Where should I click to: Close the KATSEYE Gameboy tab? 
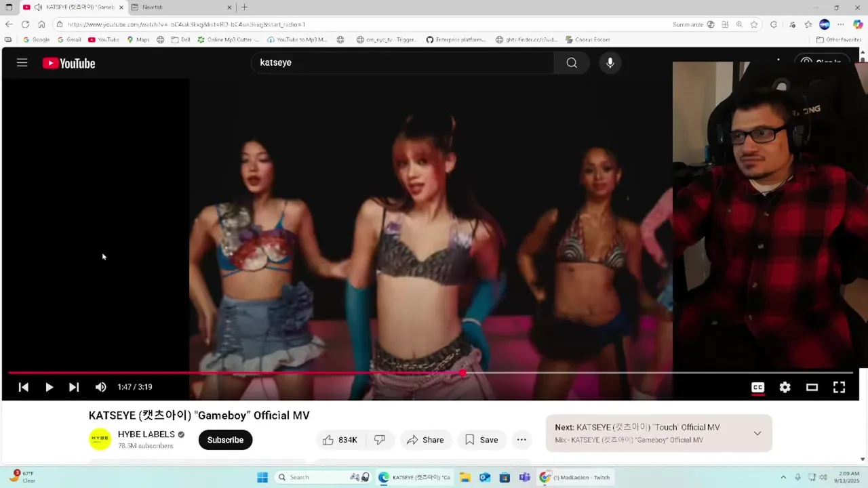pos(121,7)
